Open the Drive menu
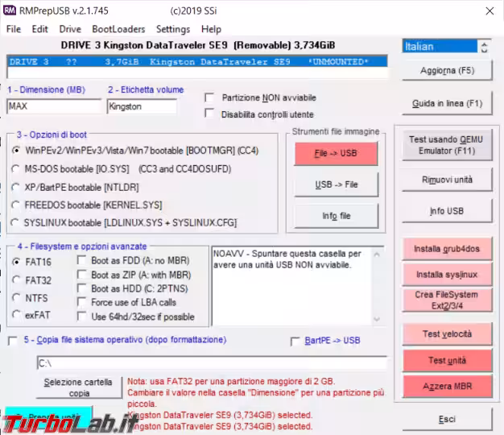504x435 pixels. tap(70, 29)
